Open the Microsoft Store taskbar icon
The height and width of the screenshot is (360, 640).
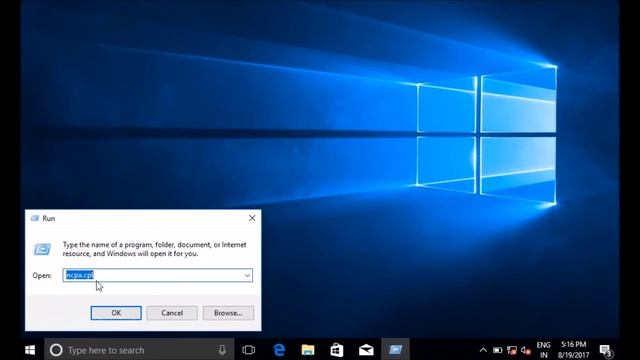(x=337, y=350)
